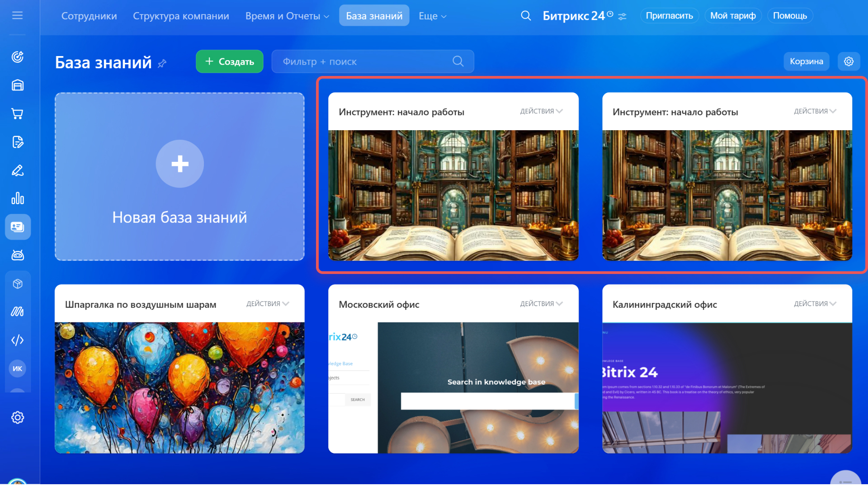Click the sliders icon next to Битрикс24

point(623,17)
